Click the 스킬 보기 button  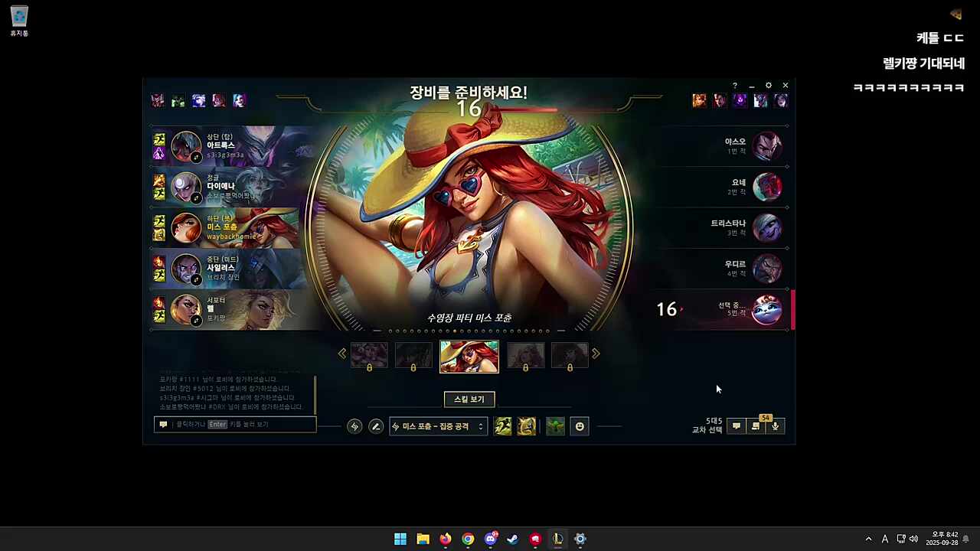(x=469, y=399)
